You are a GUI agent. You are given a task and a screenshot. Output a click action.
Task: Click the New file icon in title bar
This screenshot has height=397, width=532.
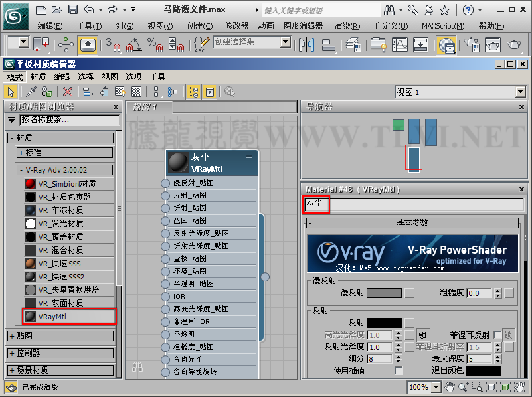[x=41, y=10]
